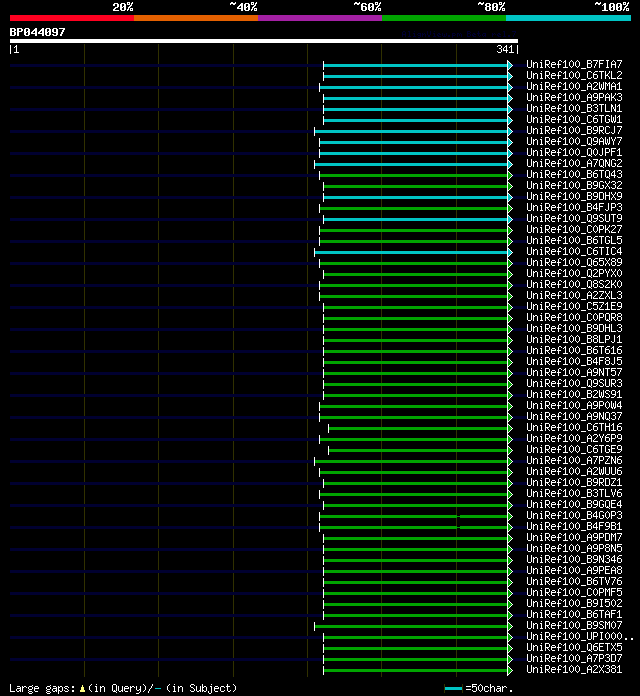Open hit UniRef100_B3TLN1
Viewport: 640px width, 696px height.
point(574,108)
